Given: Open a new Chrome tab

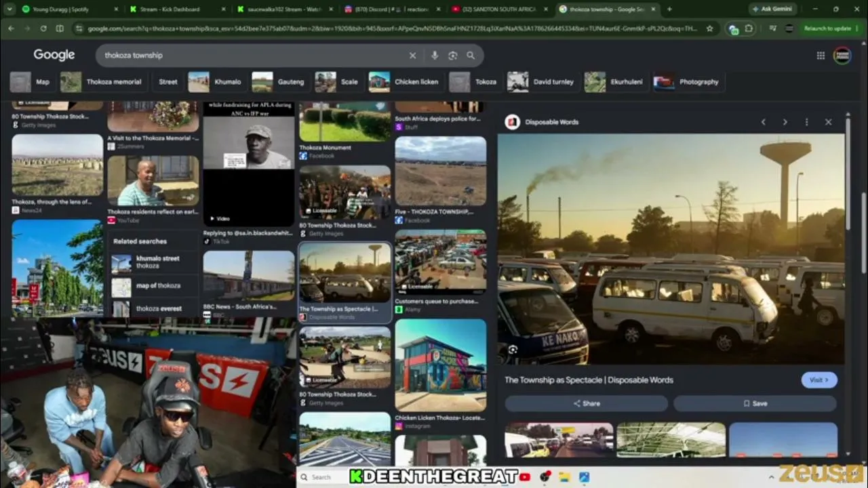Looking at the screenshot, I should pos(669,9).
